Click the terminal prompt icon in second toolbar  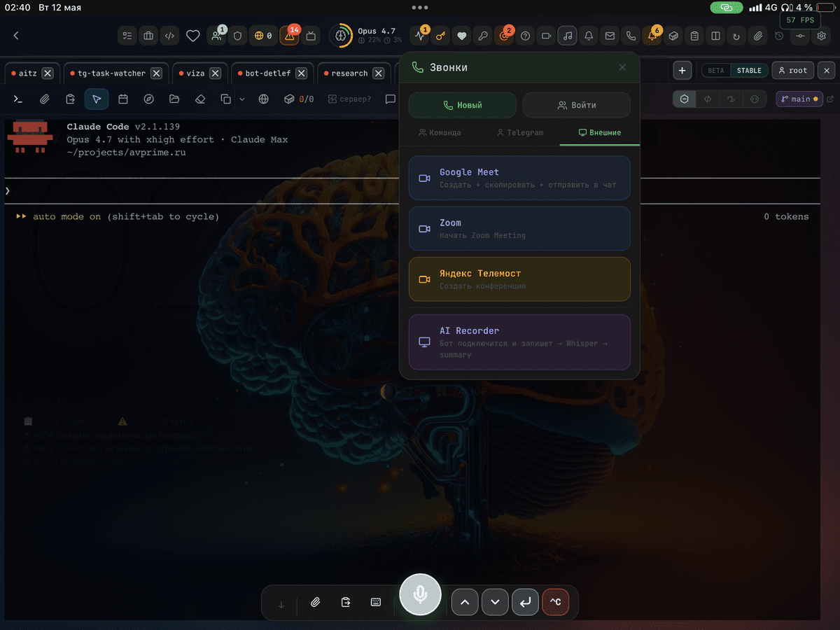pyautogui.click(x=18, y=99)
